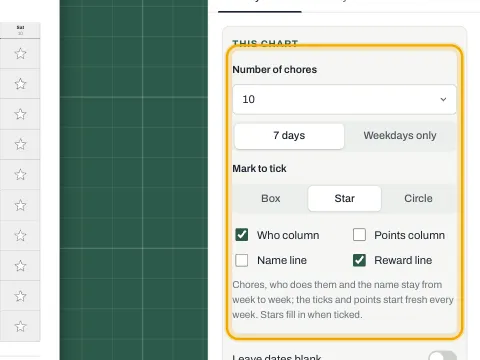Click the Sat column header
Screen dimensions: 480x360
pyautogui.click(x=20, y=30)
